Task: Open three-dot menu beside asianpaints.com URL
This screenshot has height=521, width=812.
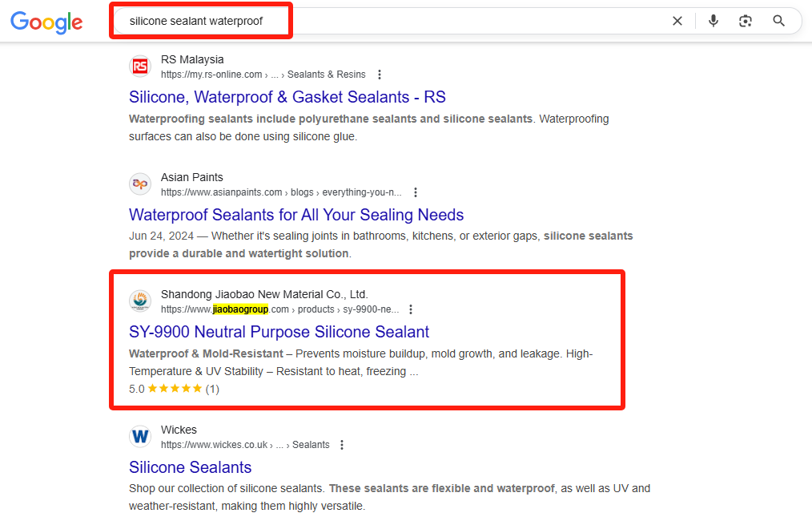Action: click(416, 192)
